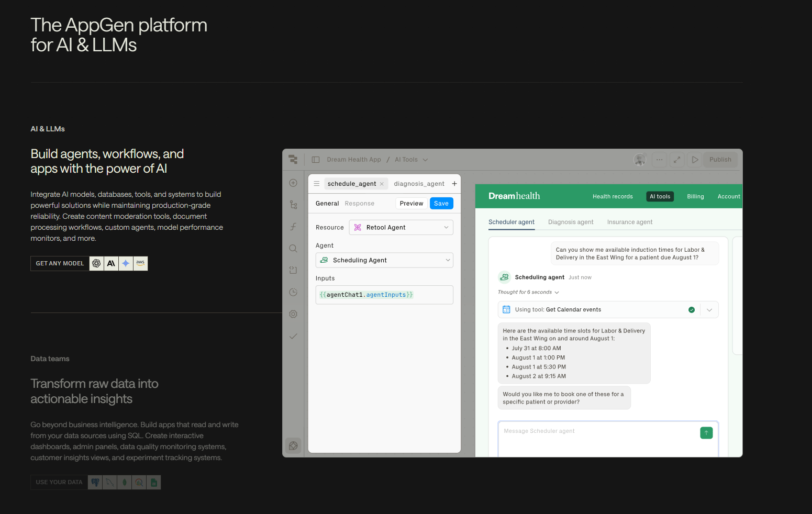This screenshot has width=812, height=514.
Task: Open the Scheduling Agent dropdown
Action: coord(384,260)
